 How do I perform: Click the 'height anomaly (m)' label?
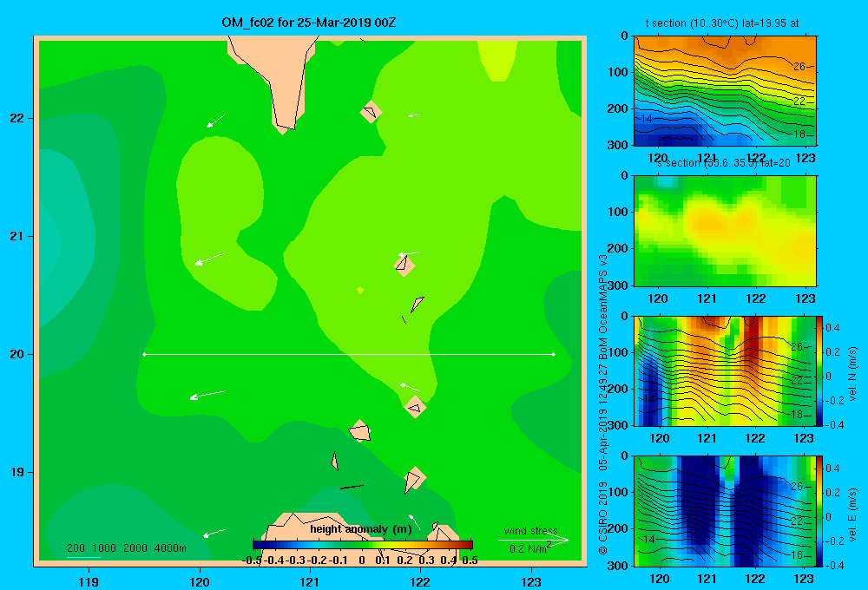coord(361,529)
